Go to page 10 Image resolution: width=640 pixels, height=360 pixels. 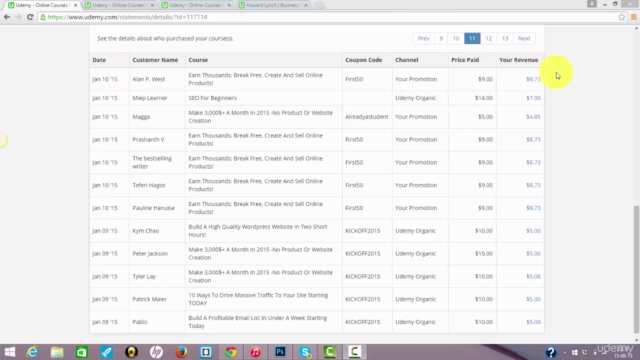pyautogui.click(x=456, y=38)
